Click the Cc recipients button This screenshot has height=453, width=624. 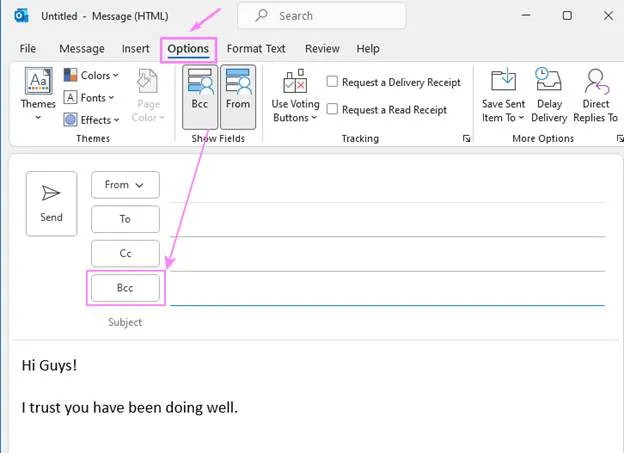[x=125, y=253]
